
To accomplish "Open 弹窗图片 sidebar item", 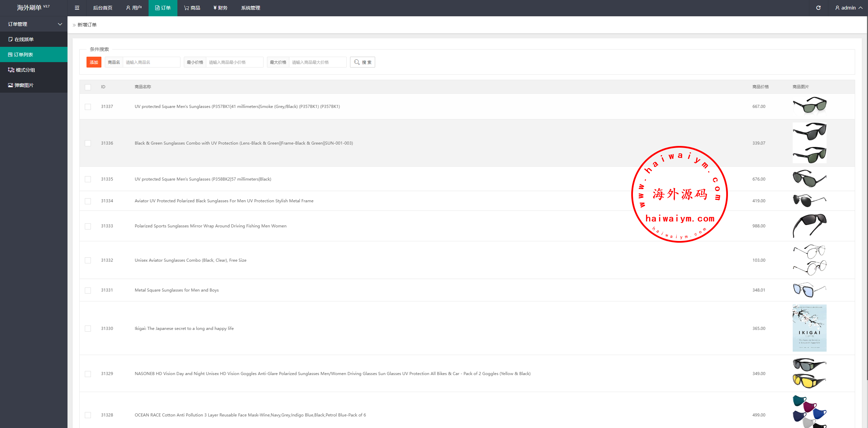I will [24, 85].
